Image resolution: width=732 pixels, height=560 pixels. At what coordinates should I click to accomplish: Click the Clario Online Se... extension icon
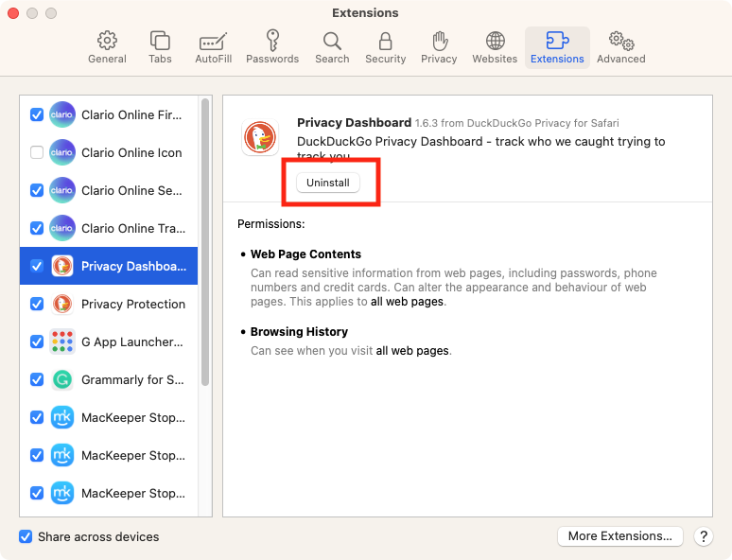tap(62, 190)
